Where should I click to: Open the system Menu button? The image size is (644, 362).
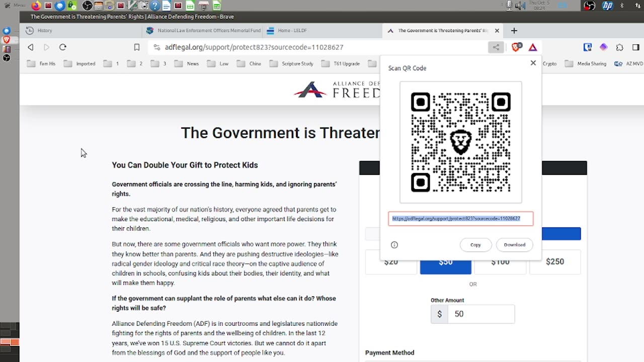[x=15, y=6]
